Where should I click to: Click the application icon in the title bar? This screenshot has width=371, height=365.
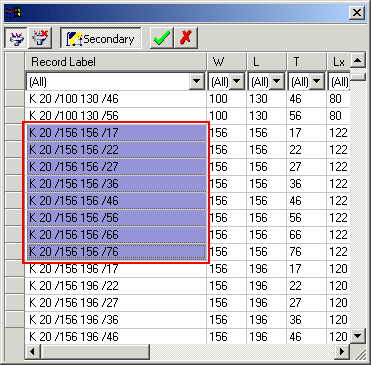[13, 13]
